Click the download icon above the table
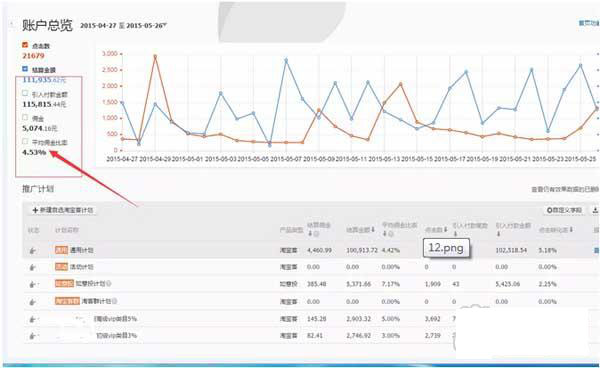The image size is (600, 368). click(595, 210)
